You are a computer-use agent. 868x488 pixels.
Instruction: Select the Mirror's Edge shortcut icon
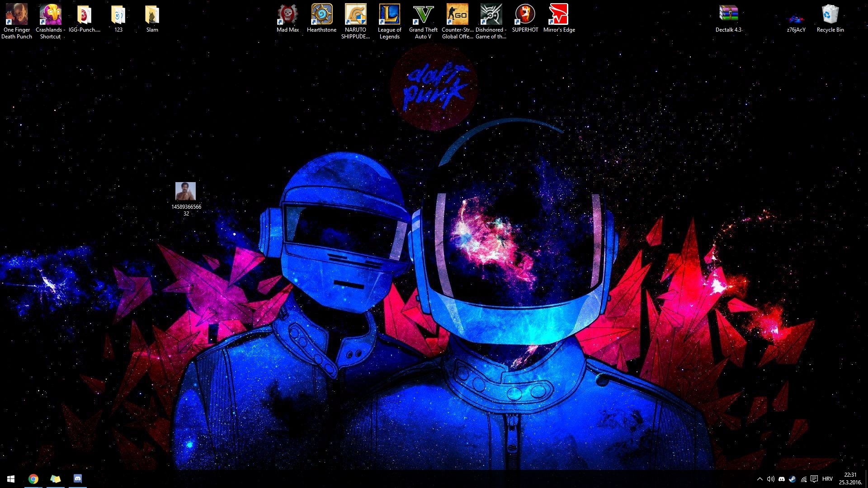point(559,18)
